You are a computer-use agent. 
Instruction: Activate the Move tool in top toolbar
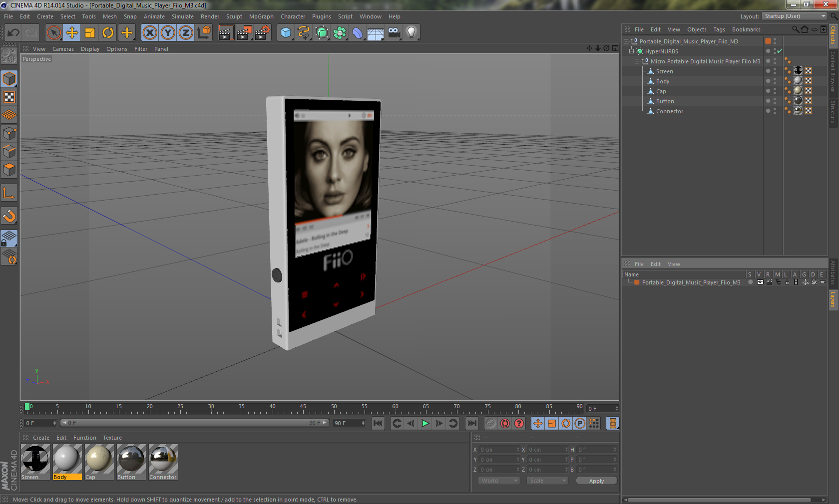tap(72, 33)
